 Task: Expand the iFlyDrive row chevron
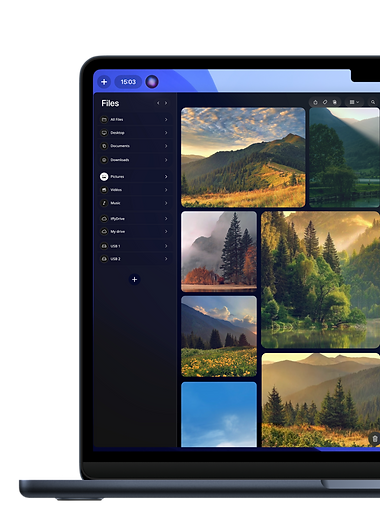click(166, 219)
